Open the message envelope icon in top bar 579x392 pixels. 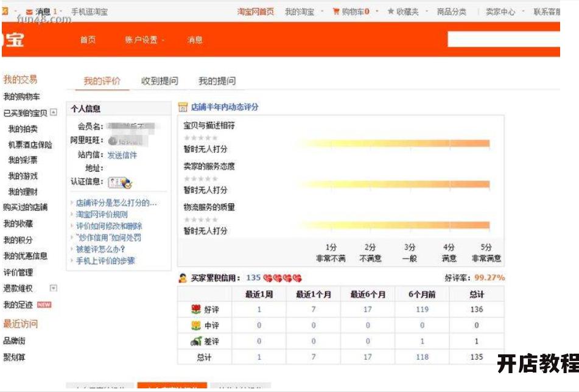(29, 12)
